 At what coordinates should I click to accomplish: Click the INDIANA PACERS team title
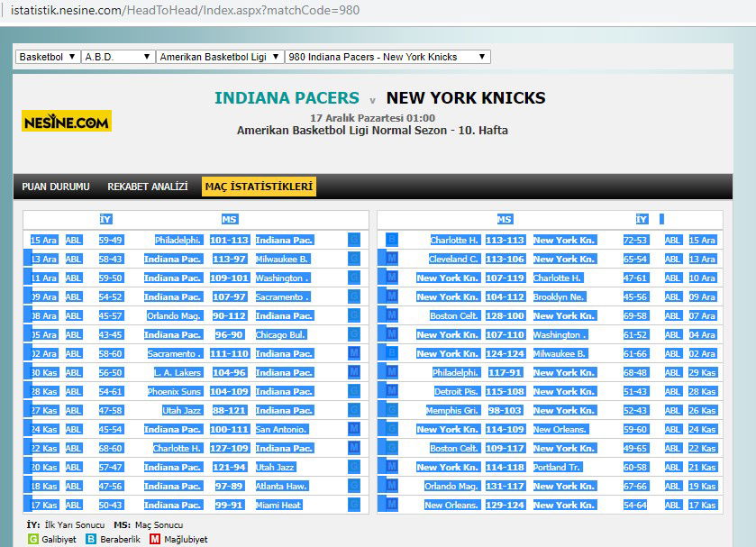tap(287, 98)
